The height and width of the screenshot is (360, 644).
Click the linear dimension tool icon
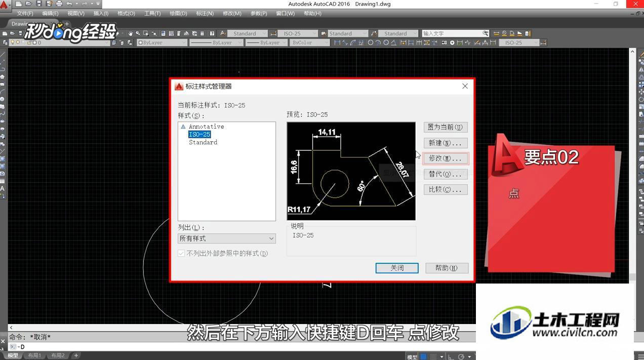pos(338,43)
